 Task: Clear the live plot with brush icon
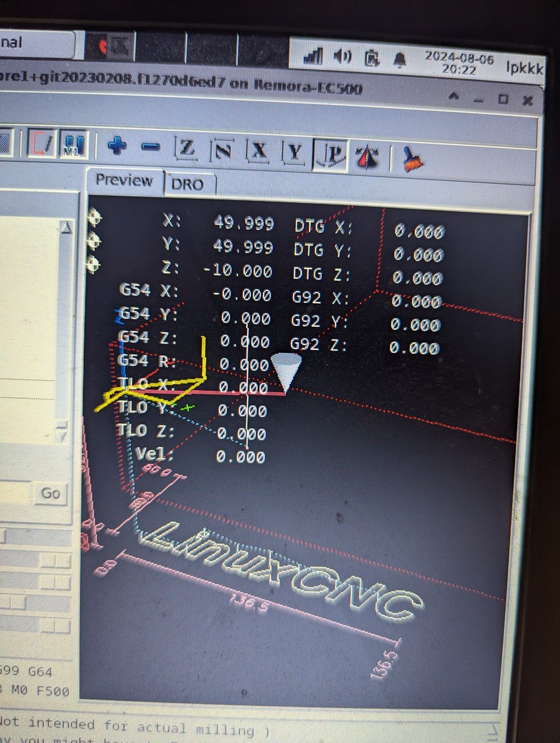[413, 159]
